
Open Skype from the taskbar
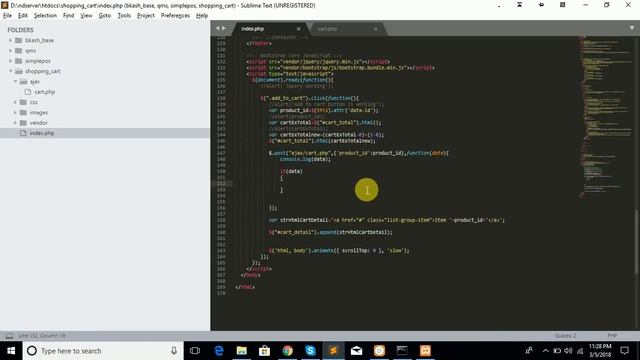310,351
